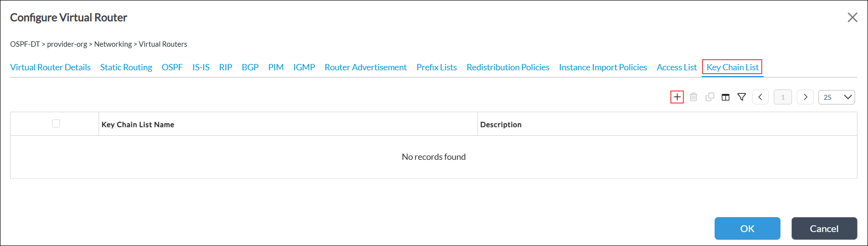This screenshot has width=868, height=246.
Task: Open the Access List tab
Action: click(x=677, y=67)
